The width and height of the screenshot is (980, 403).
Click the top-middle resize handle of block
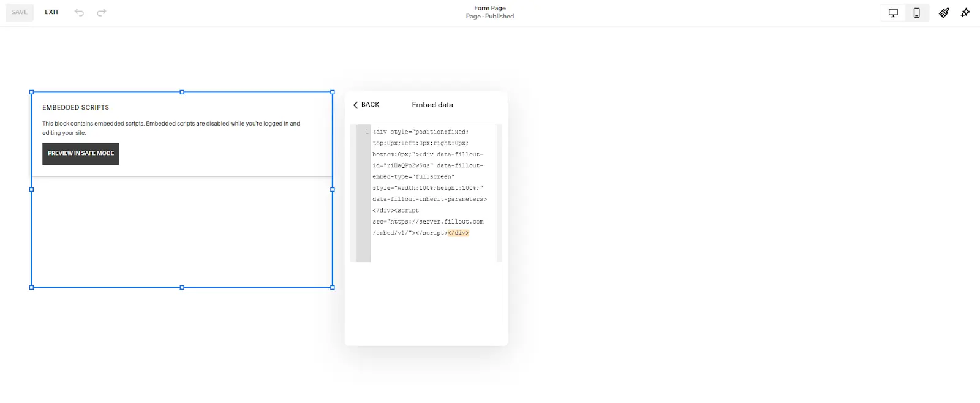tap(182, 92)
